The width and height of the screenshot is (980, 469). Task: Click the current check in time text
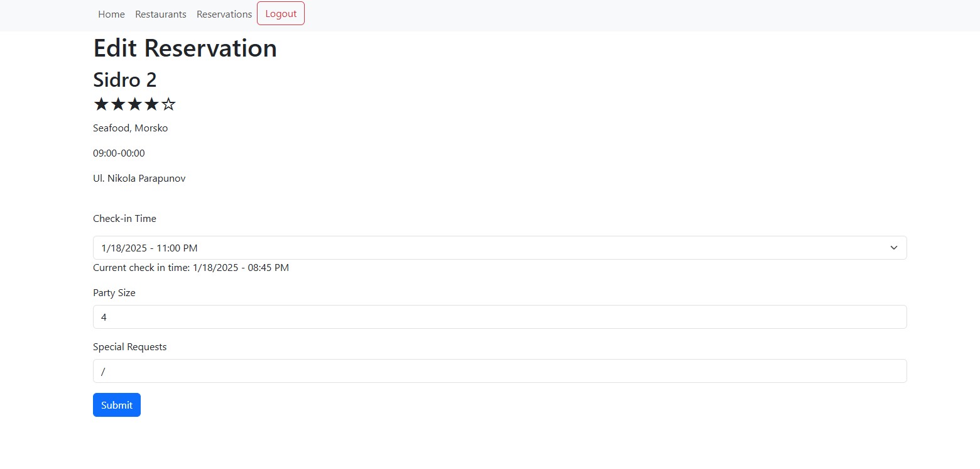191,268
